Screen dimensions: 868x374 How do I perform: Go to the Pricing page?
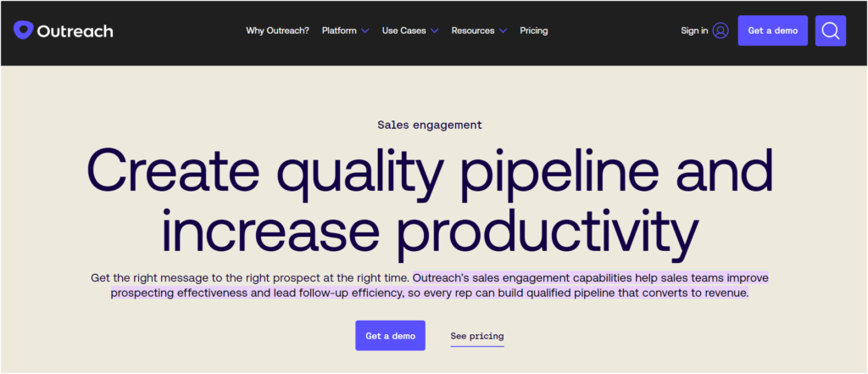tap(534, 31)
